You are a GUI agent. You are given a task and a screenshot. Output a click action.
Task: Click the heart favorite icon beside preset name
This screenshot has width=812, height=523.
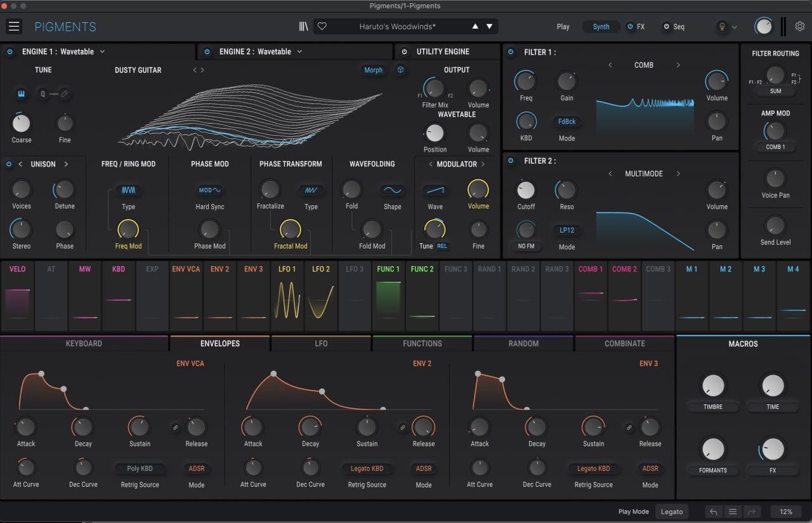[322, 26]
